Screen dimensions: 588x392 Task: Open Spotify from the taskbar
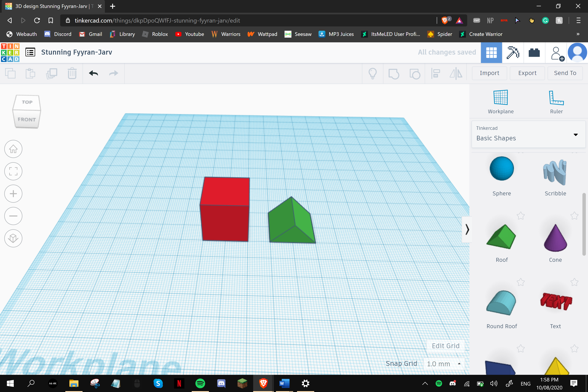[x=200, y=383]
